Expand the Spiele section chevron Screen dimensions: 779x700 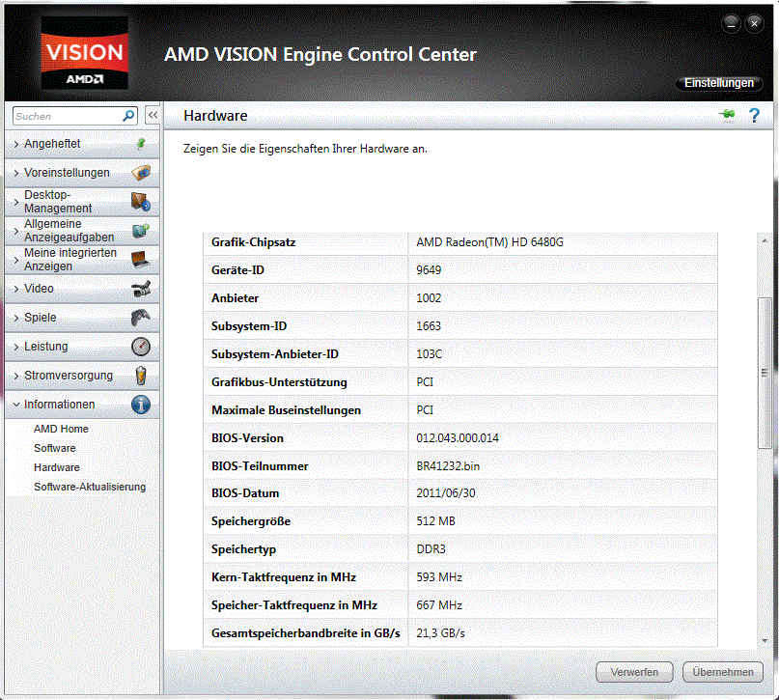coord(16,318)
